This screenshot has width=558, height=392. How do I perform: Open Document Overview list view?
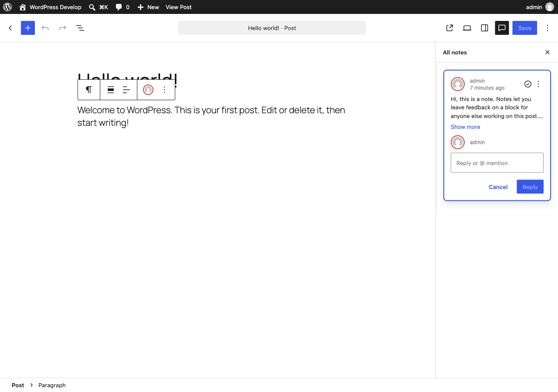pyautogui.click(x=80, y=28)
